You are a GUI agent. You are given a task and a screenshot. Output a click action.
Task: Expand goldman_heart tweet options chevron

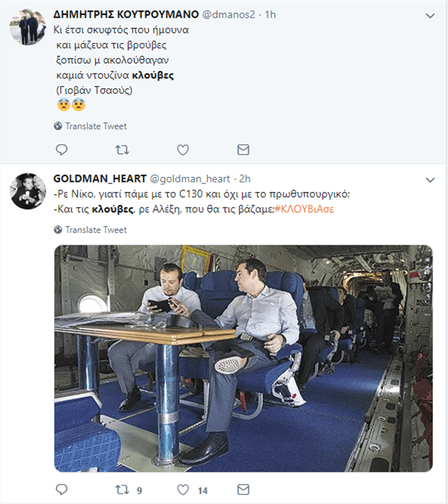(430, 180)
